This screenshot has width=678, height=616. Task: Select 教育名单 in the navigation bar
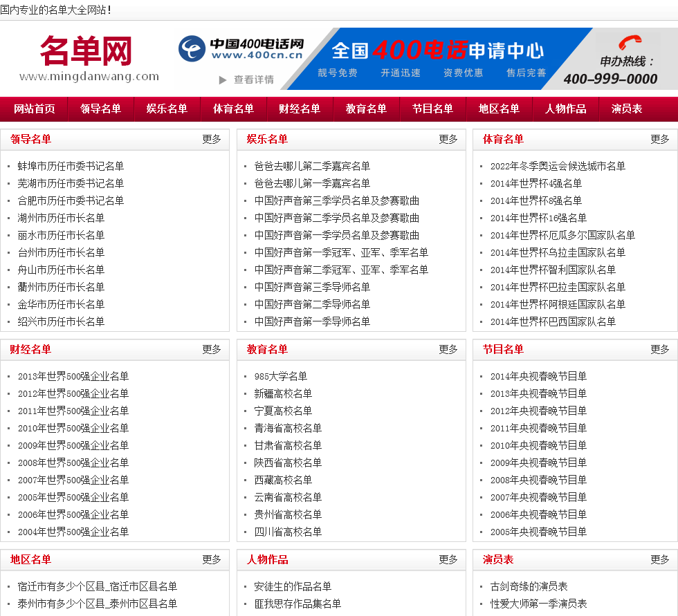tap(366, 109)
